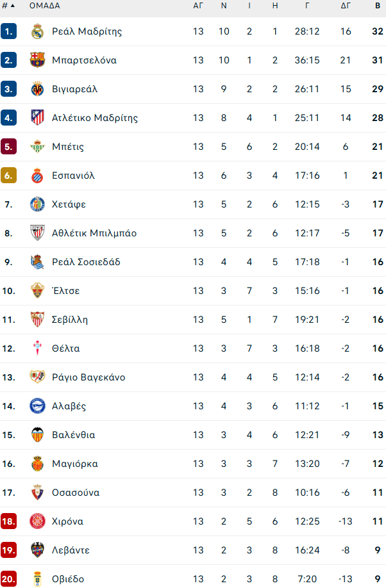The height and width of the screenshot is (588, 386).
Task: Click the Athletic Bilbao club crest
Action: point(37,233)
